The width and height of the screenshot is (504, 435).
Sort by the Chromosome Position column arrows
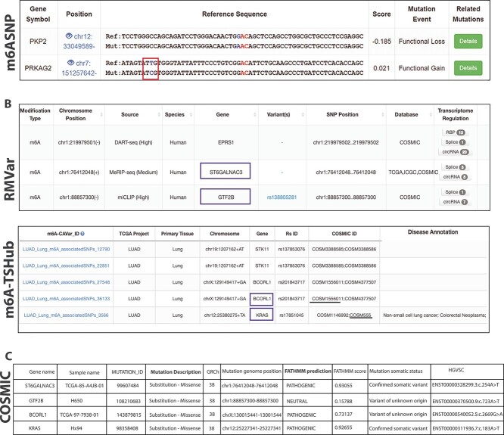coord(101,115)
